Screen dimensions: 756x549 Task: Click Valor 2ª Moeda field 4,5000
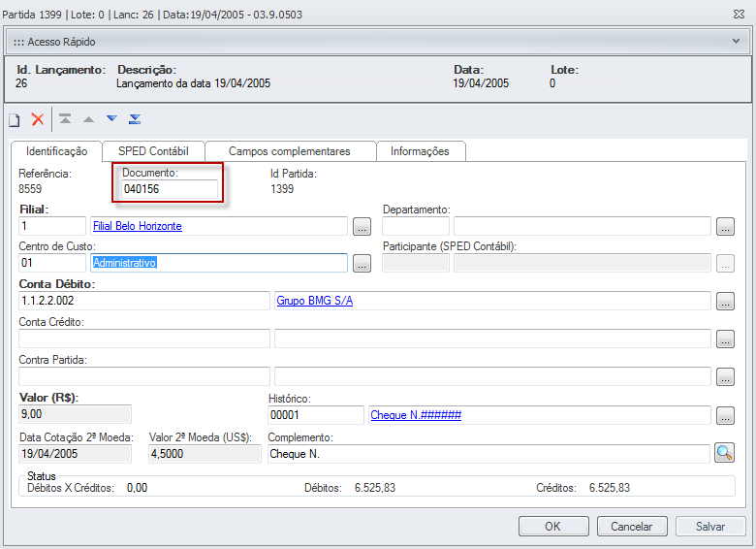pyautogui.click(x=205, y=454)
